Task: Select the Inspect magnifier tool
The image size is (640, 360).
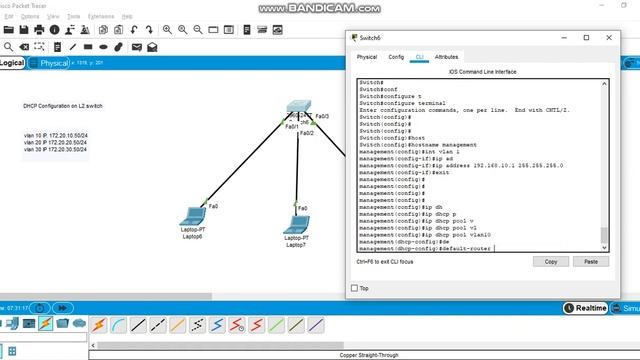Action: [8, 47]
